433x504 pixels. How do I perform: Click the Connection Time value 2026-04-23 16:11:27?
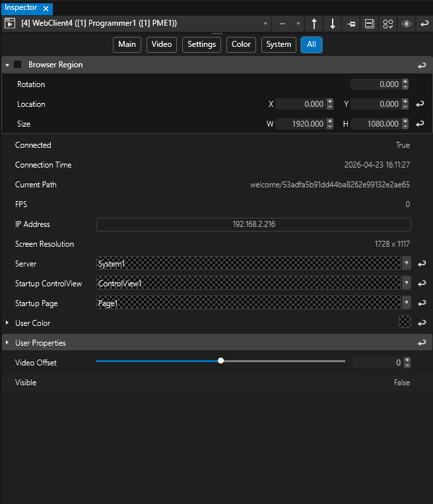(x=377, y=165)
